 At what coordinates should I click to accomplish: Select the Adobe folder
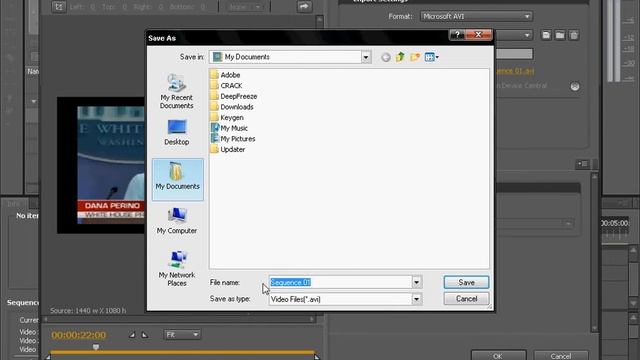[225, 75]
